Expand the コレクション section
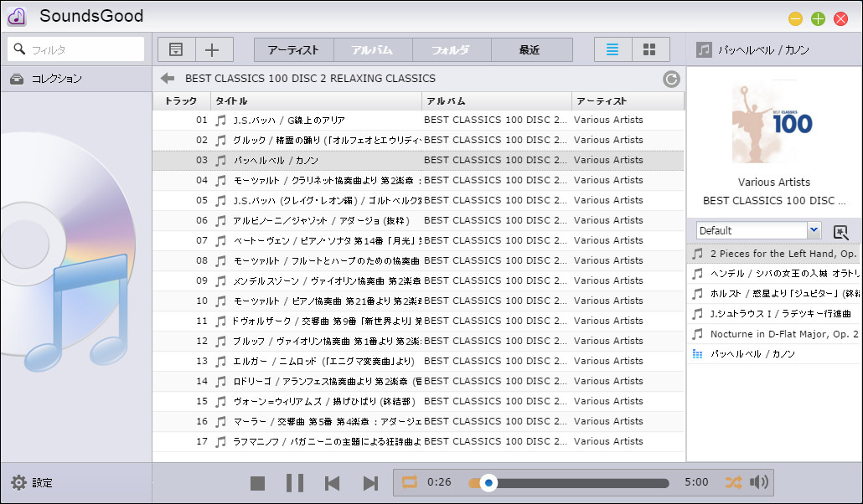This screenshot has width=863, height=504. 50,78
